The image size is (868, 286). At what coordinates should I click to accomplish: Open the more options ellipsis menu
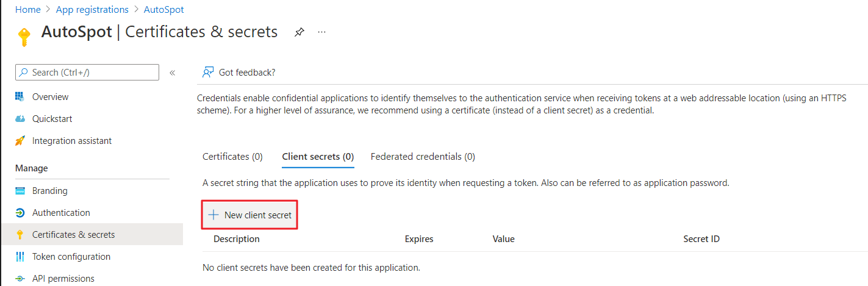click(x=322, y=32)
